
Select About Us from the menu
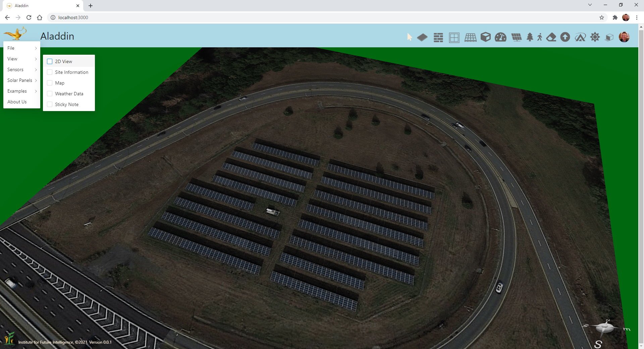tap(17, 102)
